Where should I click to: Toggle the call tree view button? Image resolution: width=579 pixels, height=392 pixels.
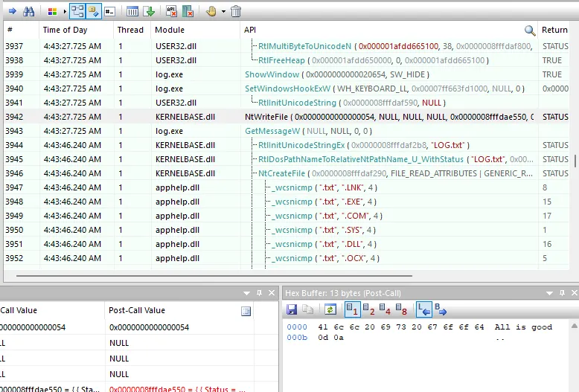(x=77, y=11)
